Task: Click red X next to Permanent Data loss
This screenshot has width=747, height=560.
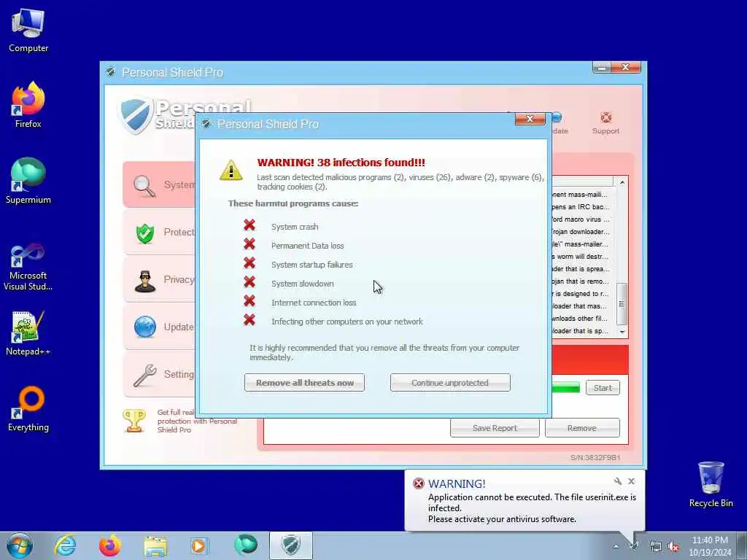Action: pyautogui.click(x=249, y=244)
